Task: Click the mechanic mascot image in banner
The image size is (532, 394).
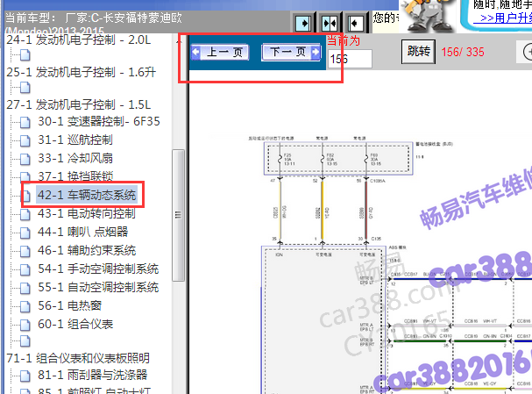Action: coord(429,17)
